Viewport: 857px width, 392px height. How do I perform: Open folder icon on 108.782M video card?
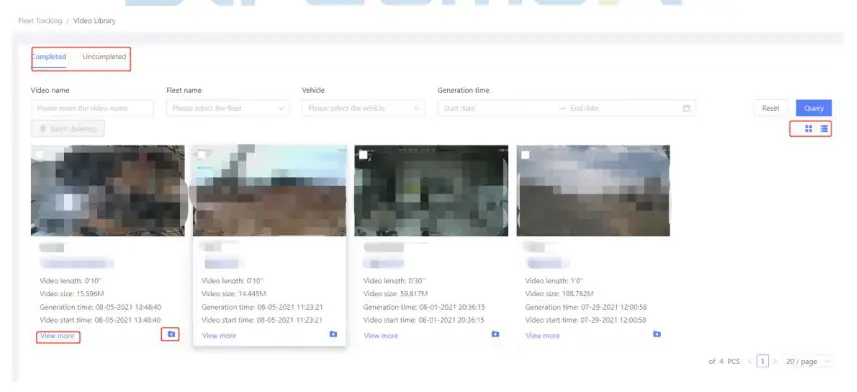(657, 334)
